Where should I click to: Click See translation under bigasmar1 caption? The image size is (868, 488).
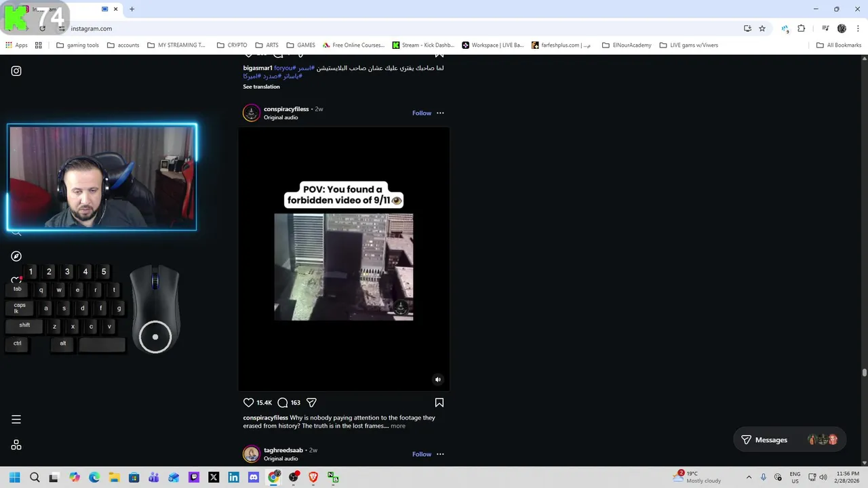click(262, 87)
